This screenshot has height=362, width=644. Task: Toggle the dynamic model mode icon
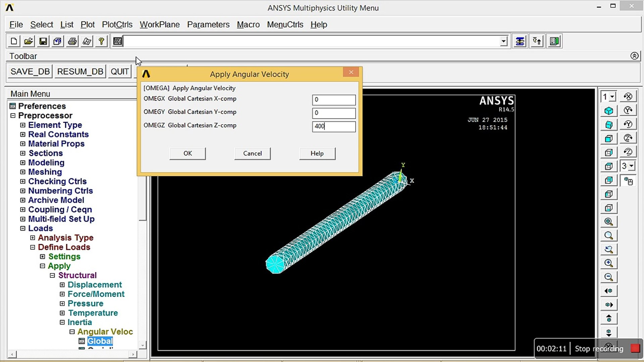628,181
